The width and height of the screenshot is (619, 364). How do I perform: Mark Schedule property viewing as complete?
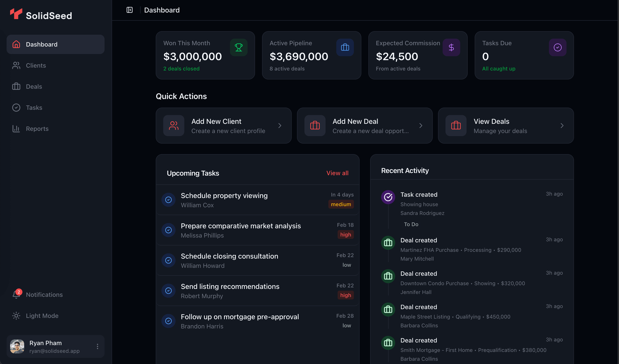[168, 200]
